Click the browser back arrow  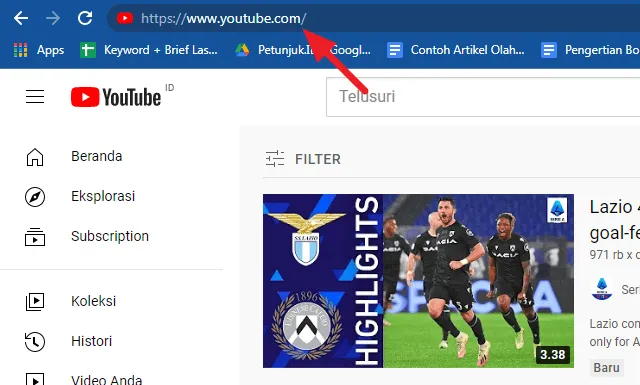[x=21, y=18]
